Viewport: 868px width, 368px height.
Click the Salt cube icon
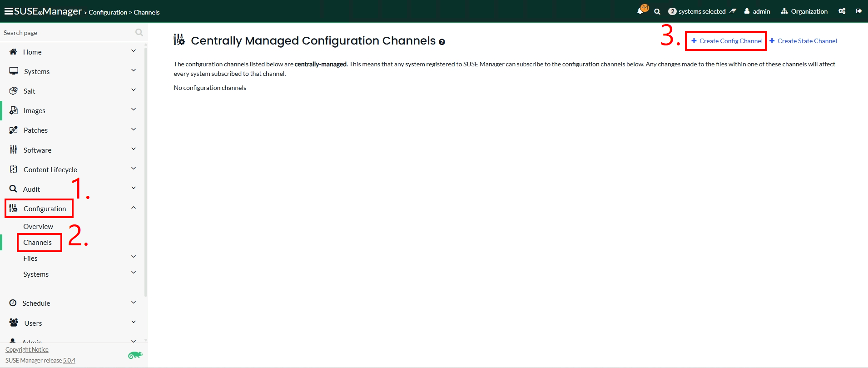point(14,91)
